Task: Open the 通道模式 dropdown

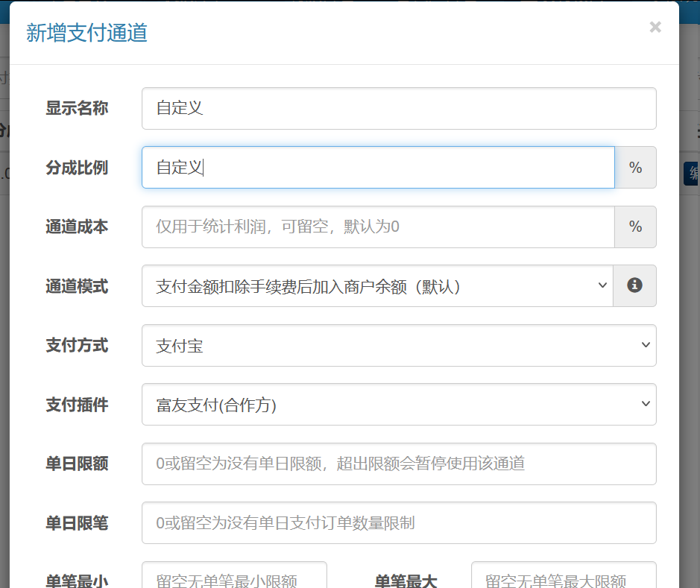Action: (376, 285)
